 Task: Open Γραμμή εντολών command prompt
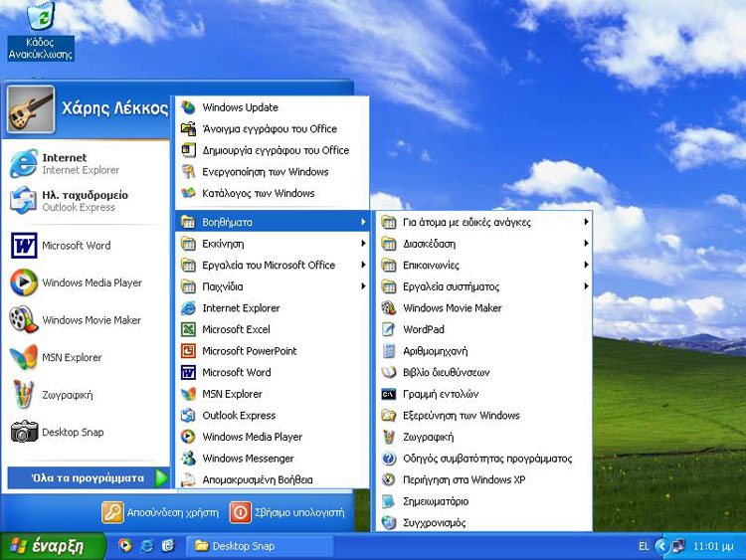point(484,394)
